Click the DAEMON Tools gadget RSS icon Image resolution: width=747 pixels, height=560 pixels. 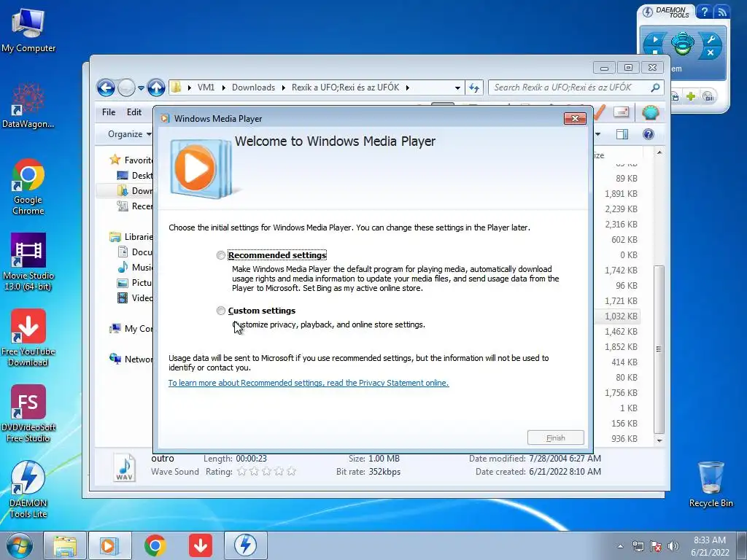click(x=721, y=12)
